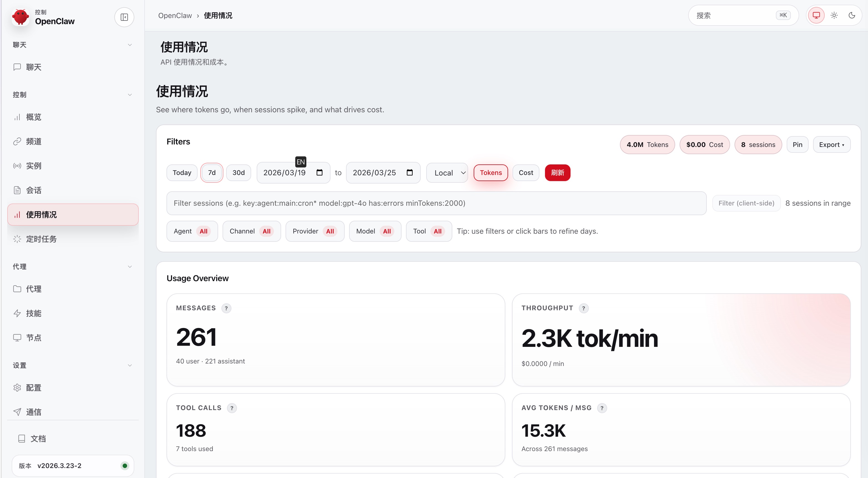The image size is (868, 478).
Task: Go to 会话 sidebar page
Action: pyautogui.click(x=34, y=190)
